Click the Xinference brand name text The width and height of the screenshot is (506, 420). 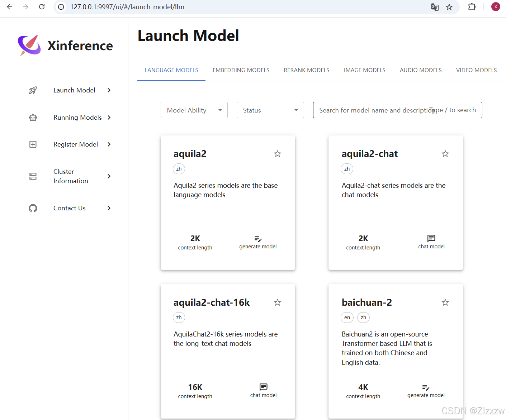click(80, 46)
